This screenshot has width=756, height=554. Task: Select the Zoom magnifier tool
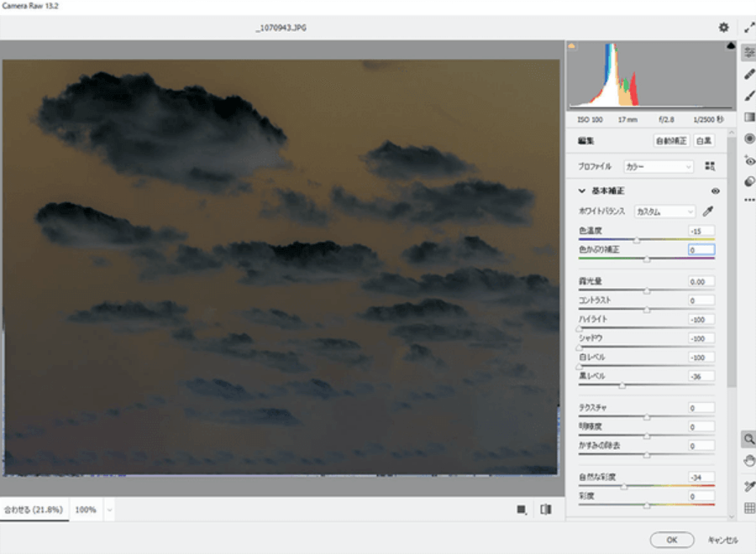[748, 439]
